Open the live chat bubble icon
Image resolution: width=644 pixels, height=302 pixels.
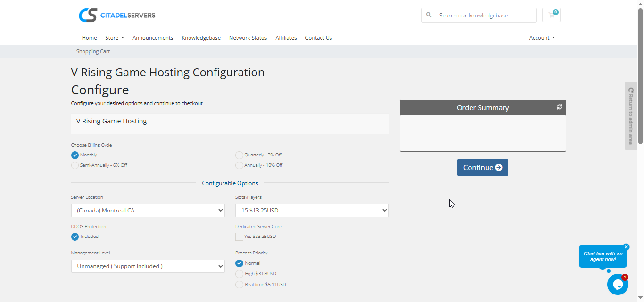[x=617, y=284]
